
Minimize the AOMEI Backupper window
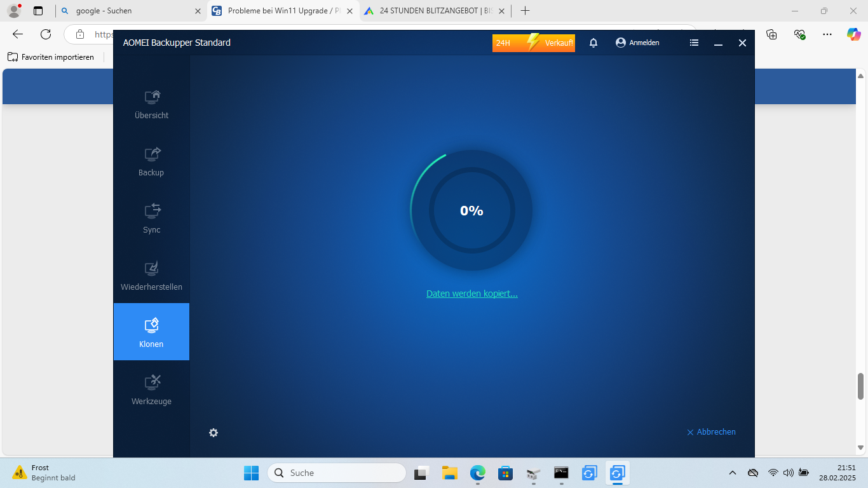(x=719, y=43)
